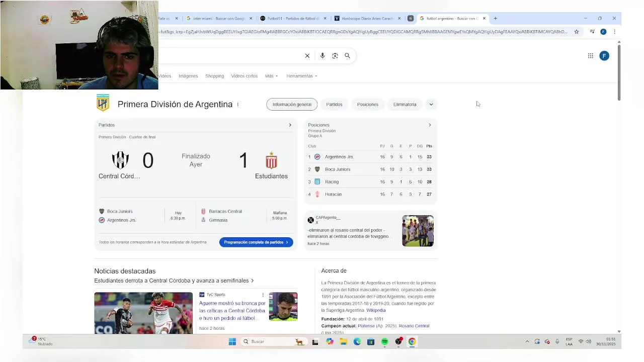Click the taskbar Buscar search field

(273, 342)
